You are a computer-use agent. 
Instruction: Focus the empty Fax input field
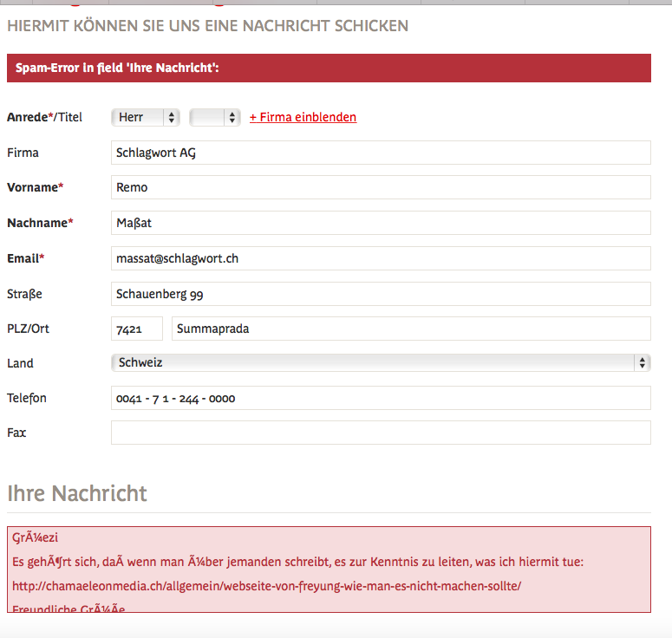[381, 433]
